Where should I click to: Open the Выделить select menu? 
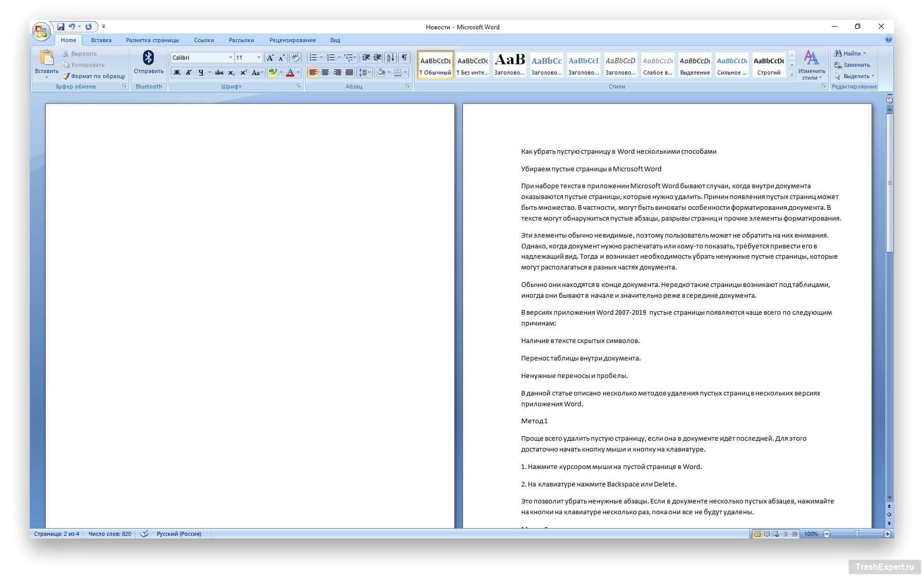[x=855, y=76]
